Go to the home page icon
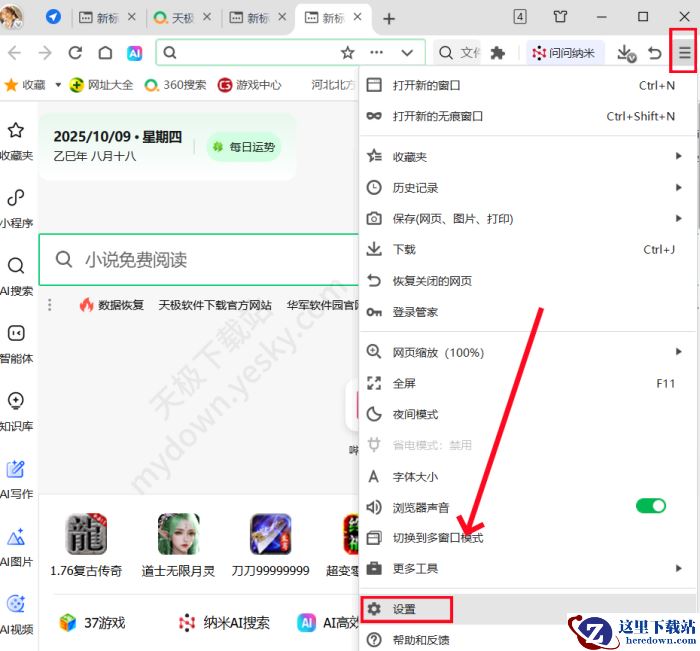 (x=105, y=53)
